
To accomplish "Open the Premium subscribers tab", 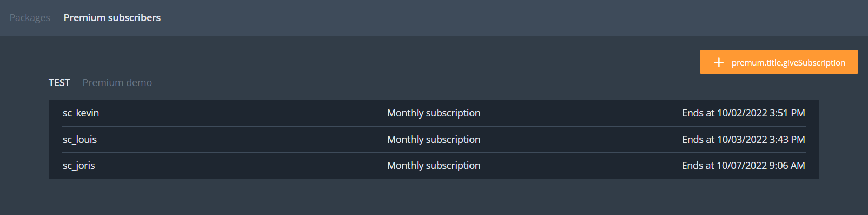I will [x=112, y=18].
